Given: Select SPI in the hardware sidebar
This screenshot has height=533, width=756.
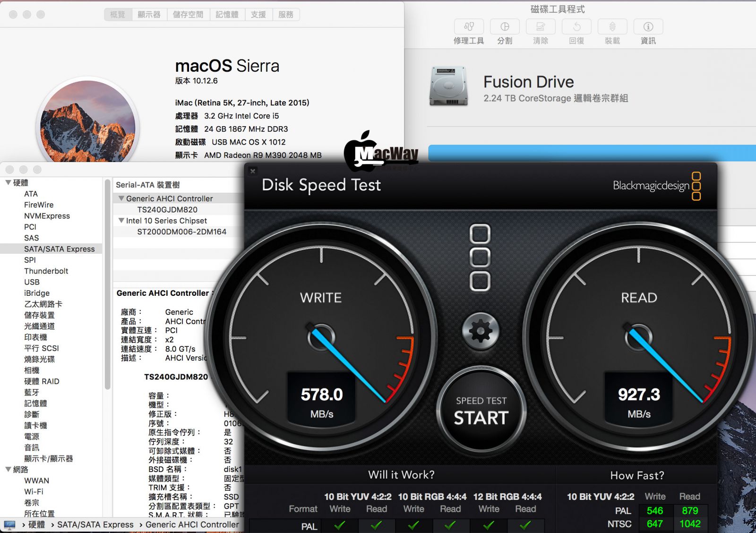Looking at the screenshot, I should [x=30, y=260].
